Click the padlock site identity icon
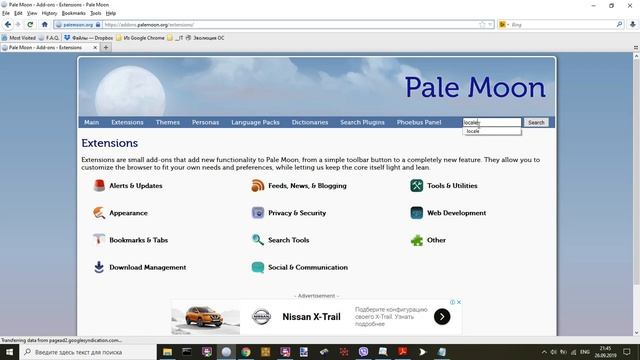 (x=98, y=24)
